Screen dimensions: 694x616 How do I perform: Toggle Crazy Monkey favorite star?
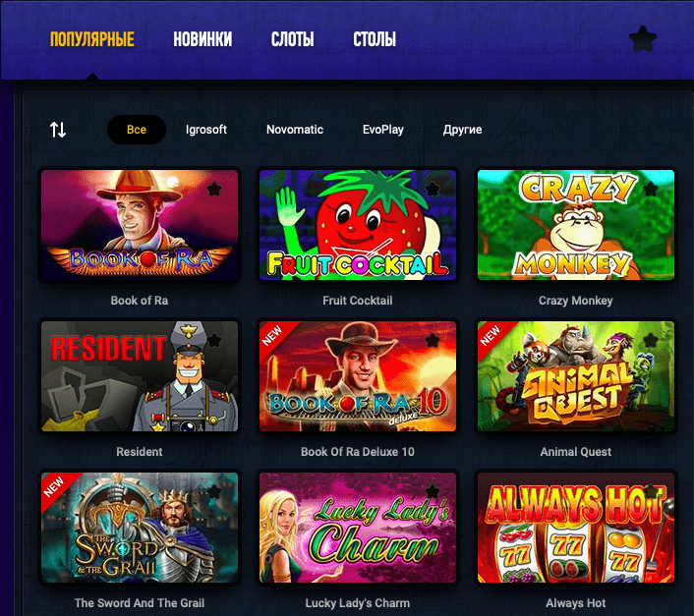651,190
